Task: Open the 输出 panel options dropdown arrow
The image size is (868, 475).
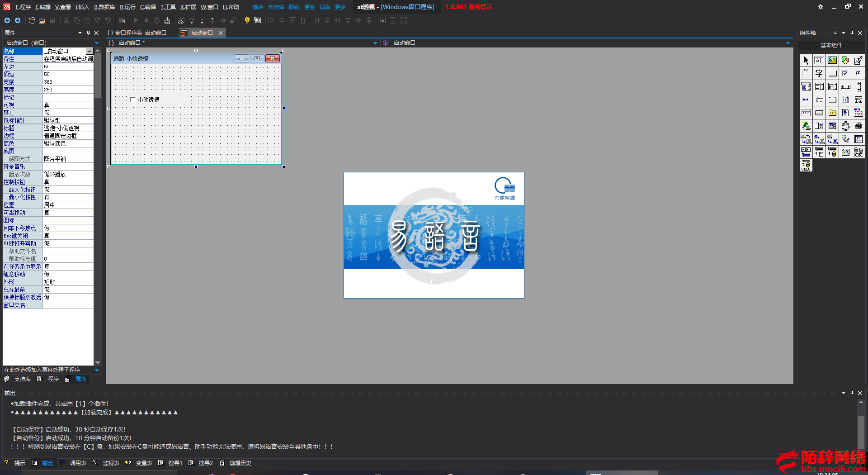Action: click(x=844, y=393)
